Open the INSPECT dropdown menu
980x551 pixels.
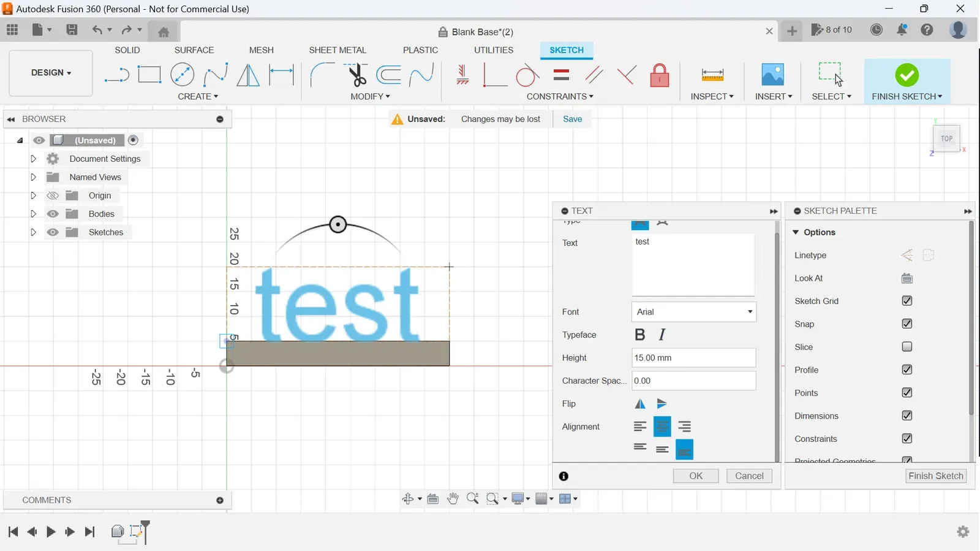[712, 97]
